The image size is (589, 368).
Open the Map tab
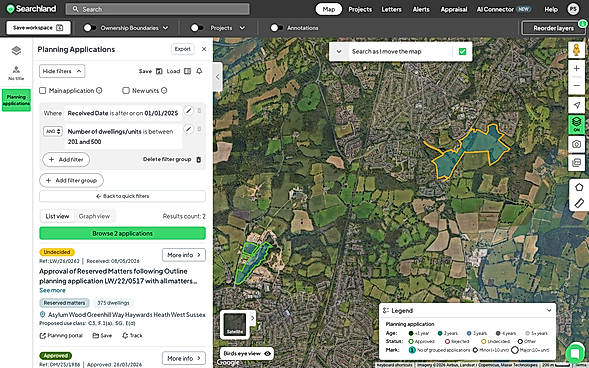coord(329,9)
